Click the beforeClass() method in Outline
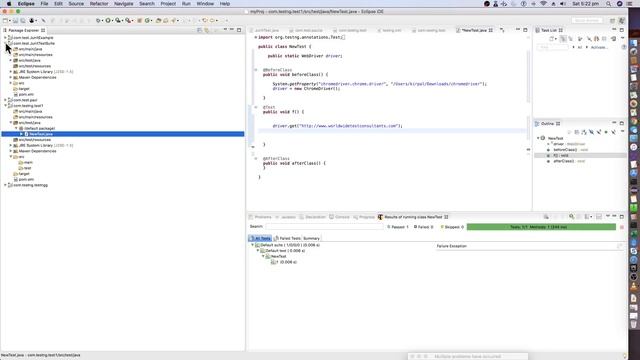Image resolution: width=640 pixels, height=360 pixels. [x=565, y=150]
